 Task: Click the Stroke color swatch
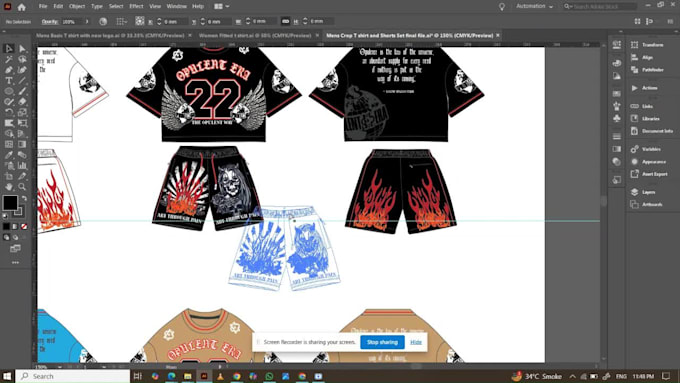point(19,211)
